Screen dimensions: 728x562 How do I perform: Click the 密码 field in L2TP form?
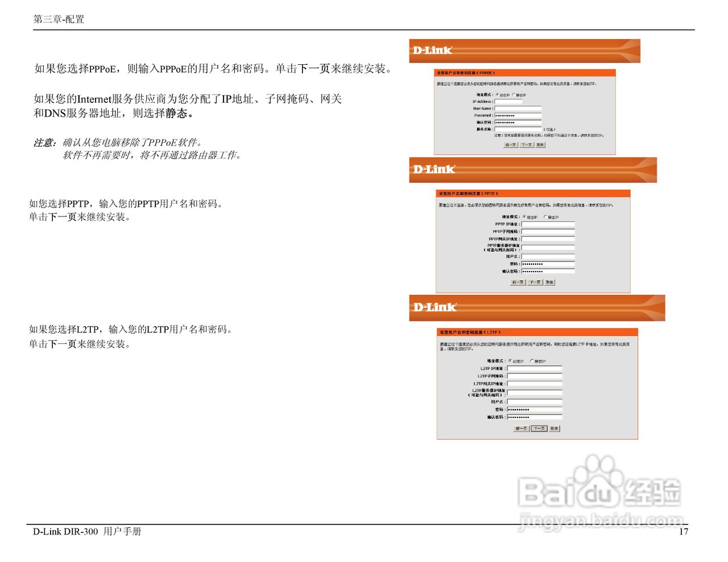pos(535,410)
